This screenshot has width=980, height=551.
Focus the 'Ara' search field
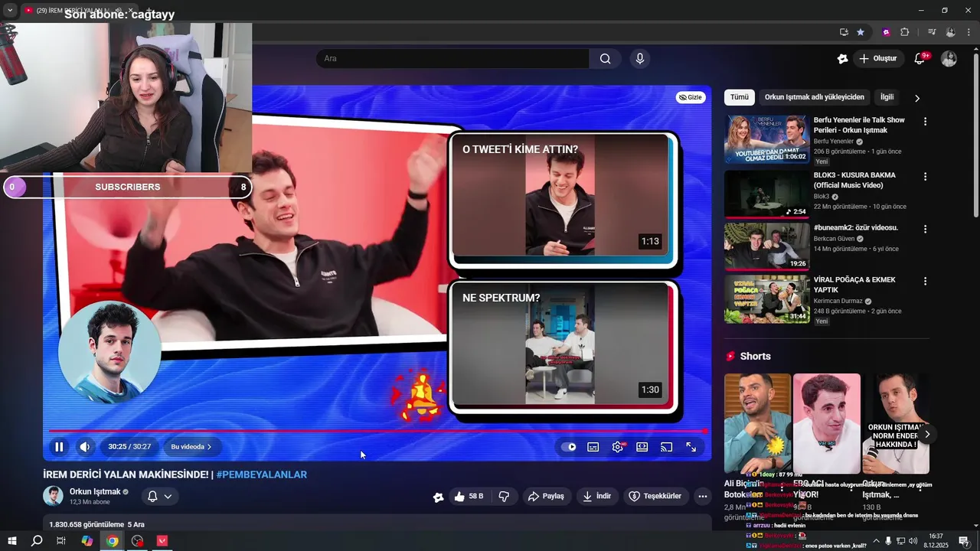(x=452, y=59)
